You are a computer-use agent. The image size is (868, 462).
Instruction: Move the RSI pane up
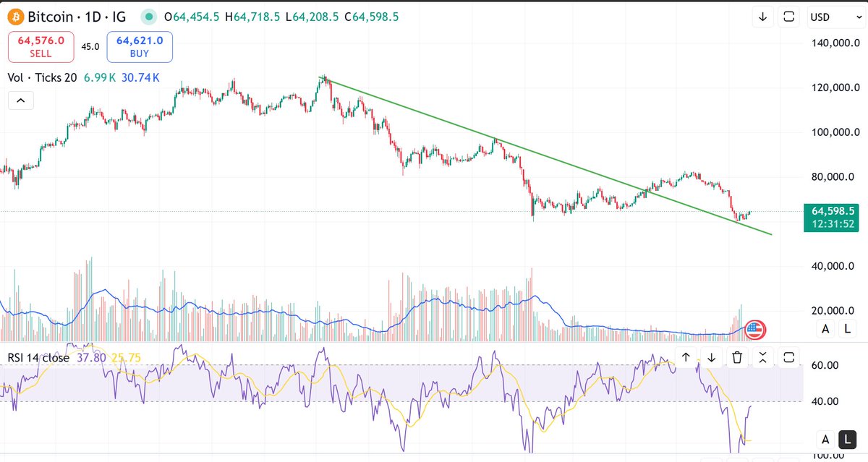coord(686,356)
